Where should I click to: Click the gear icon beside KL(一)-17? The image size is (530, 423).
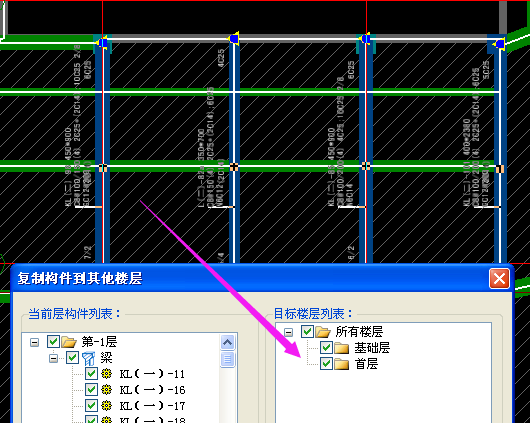106,405
